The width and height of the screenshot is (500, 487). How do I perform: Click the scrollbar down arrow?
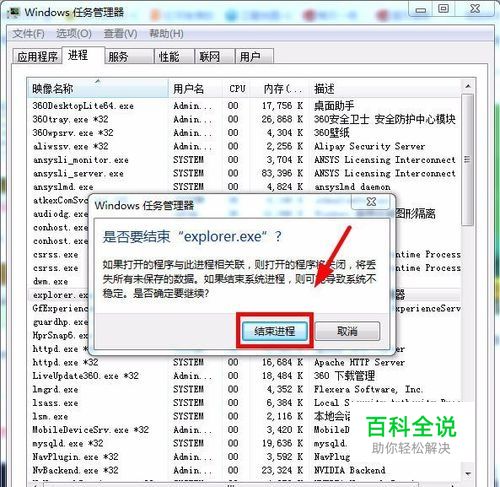[468, 473]
